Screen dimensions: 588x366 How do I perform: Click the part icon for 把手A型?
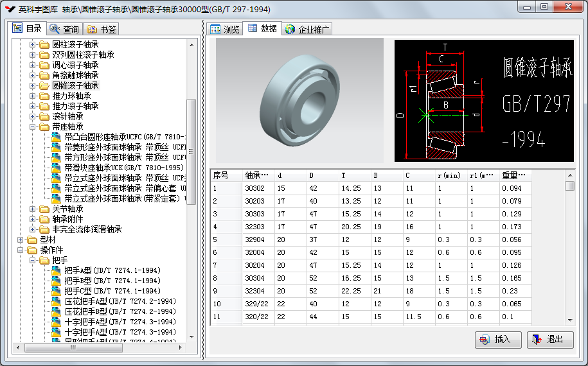(x=57, y=270)
